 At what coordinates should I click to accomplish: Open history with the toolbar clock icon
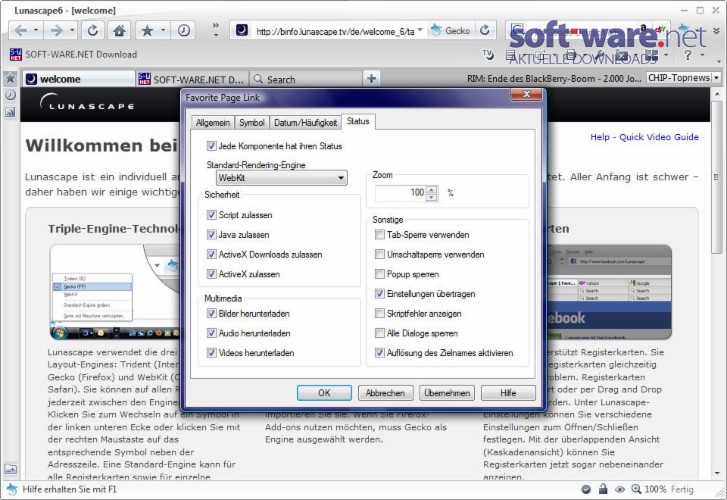click(184, 31)
